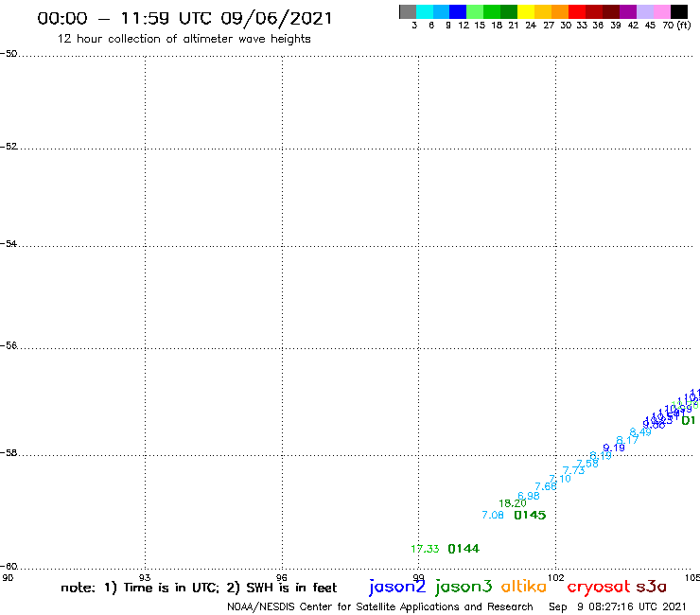Click the -56 latitude axis label

tap(9, 345)
